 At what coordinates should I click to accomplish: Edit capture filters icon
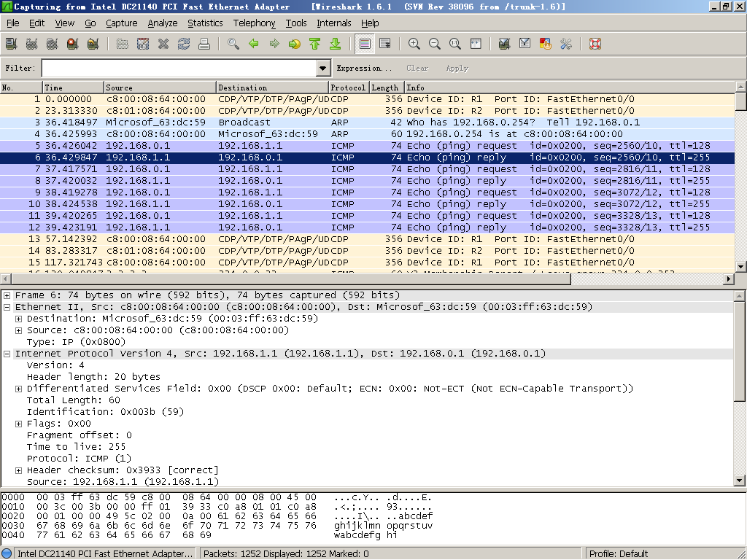(x=505, y=44)
